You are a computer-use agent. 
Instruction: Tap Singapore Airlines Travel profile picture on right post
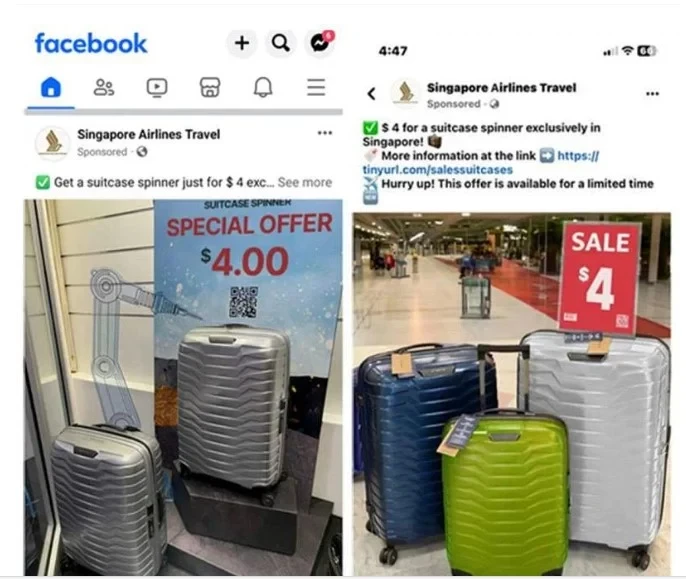[x=405, y=93]
